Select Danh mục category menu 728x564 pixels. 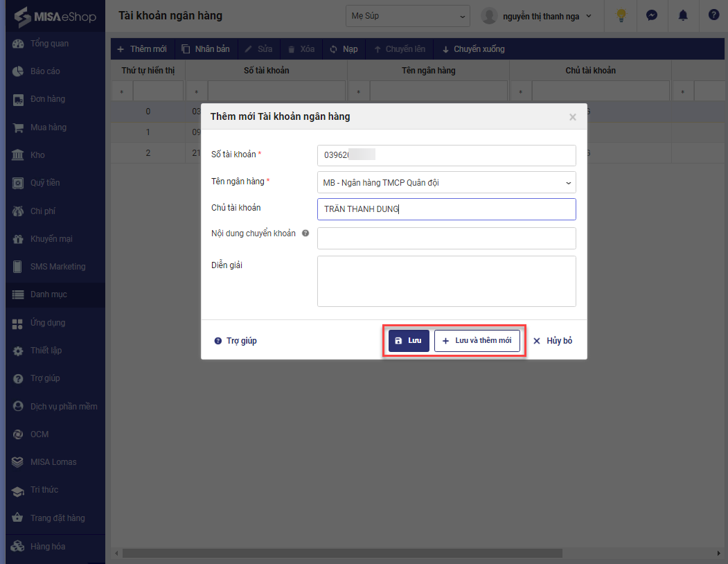pos(55,294)
